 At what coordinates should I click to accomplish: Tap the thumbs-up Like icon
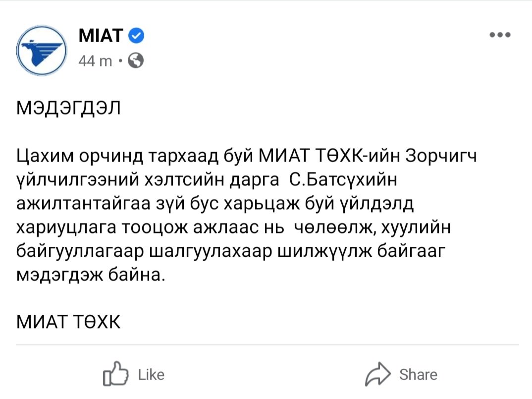116,374
